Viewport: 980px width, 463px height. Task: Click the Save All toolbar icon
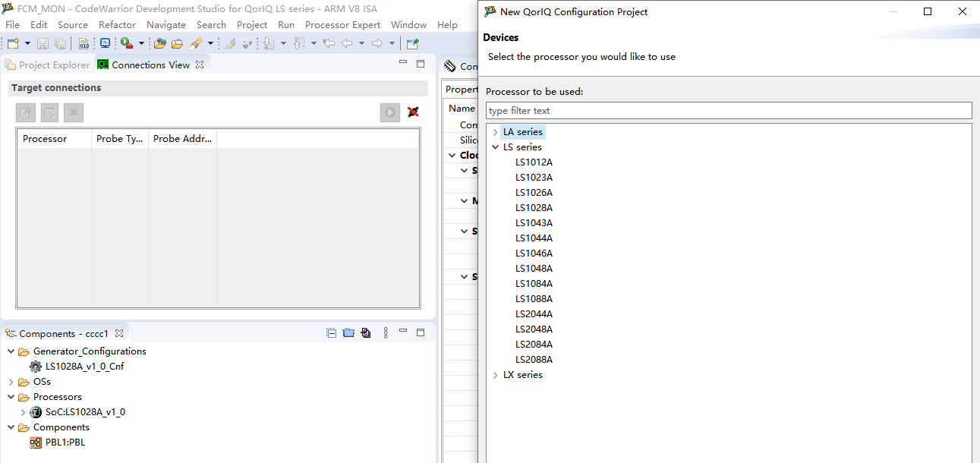pyautogui.click(x=60, y=43)
